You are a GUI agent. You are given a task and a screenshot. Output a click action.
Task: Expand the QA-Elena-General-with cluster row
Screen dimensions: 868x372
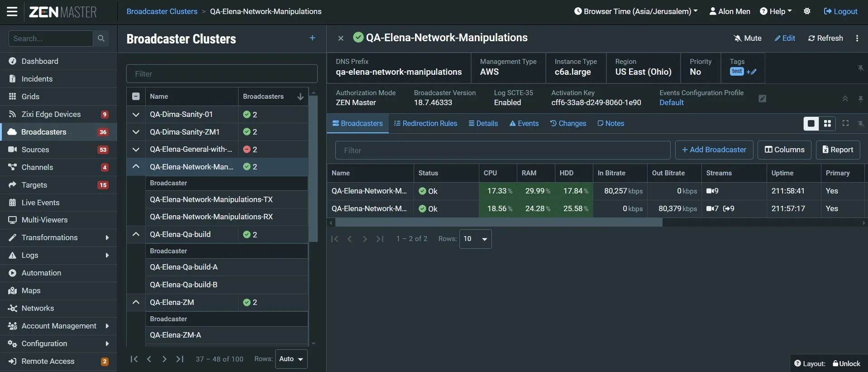pyautogui.click(x=136, y=150)
